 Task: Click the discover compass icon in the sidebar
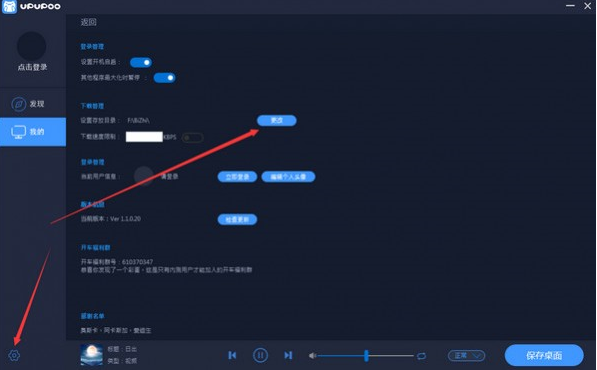click(x=19, y=104)
